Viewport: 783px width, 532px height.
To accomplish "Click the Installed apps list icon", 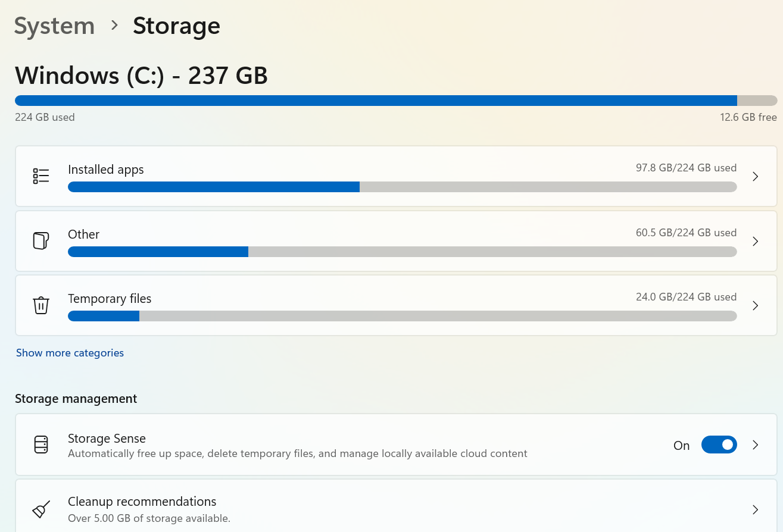I will point(40,176).
